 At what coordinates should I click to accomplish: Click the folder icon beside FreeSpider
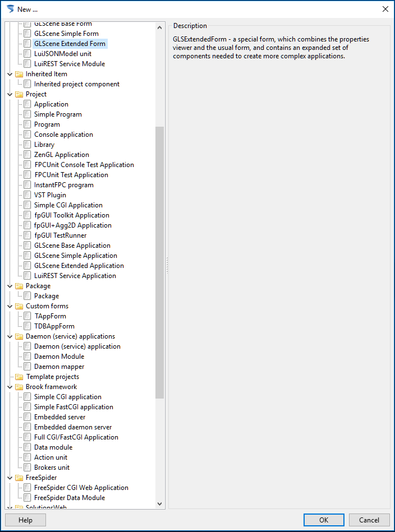(19, 478)
